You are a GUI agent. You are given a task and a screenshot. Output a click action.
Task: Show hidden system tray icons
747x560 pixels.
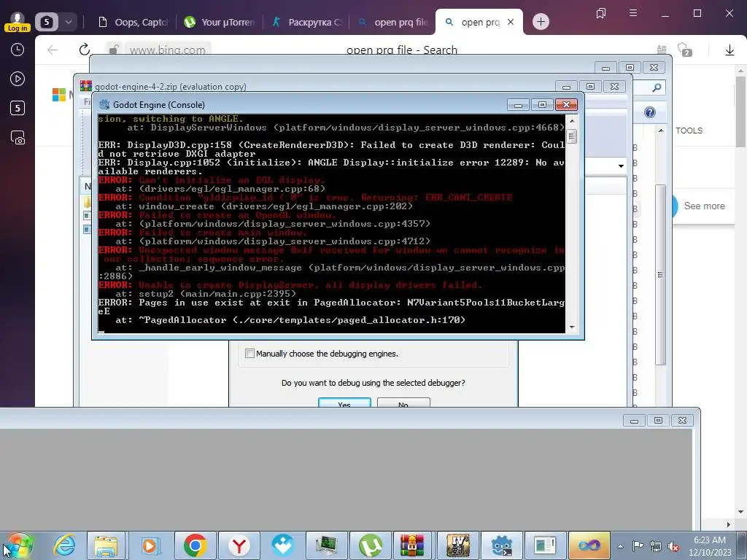(620, 546)
